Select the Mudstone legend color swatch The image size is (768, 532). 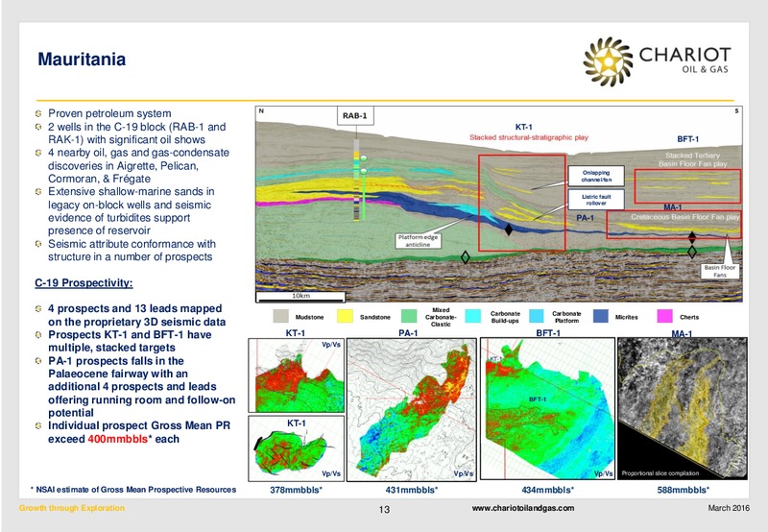(x=280, y=317)
